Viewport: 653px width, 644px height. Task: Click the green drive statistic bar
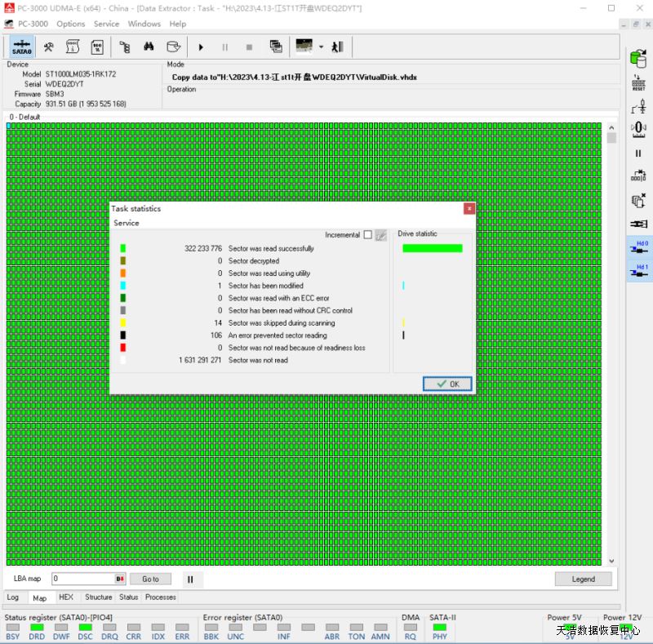[432, 248]
